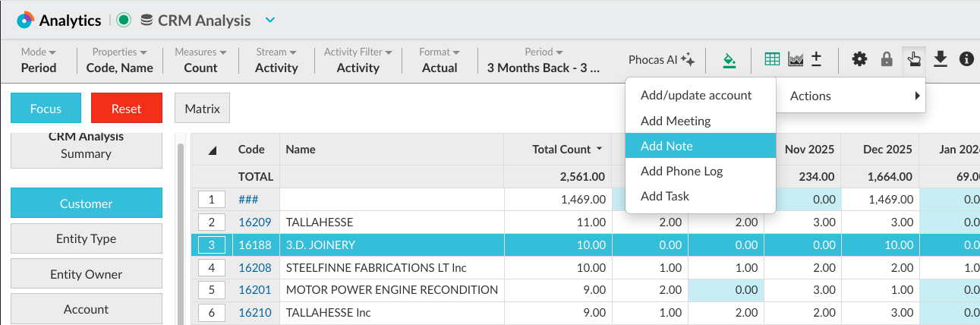Click the plus/minus variance icon
980x325 pixels.
point(817,59)
